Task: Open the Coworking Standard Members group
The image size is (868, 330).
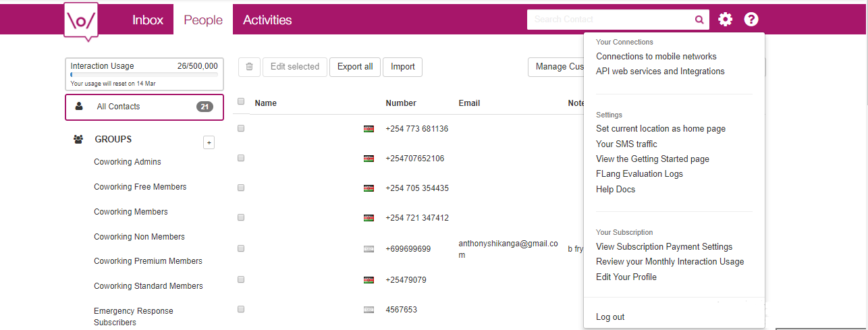Action: [148, 286]
